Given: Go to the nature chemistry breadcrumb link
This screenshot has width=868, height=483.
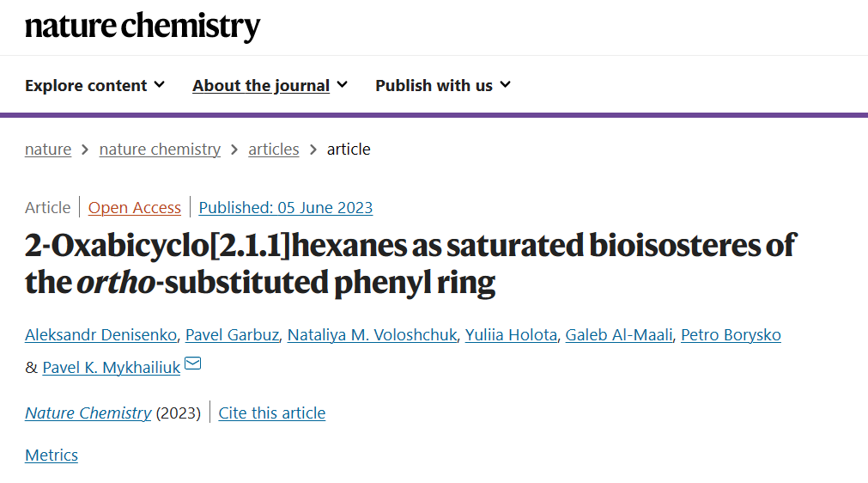Looking at the screenshot, I should coord(160,149).
